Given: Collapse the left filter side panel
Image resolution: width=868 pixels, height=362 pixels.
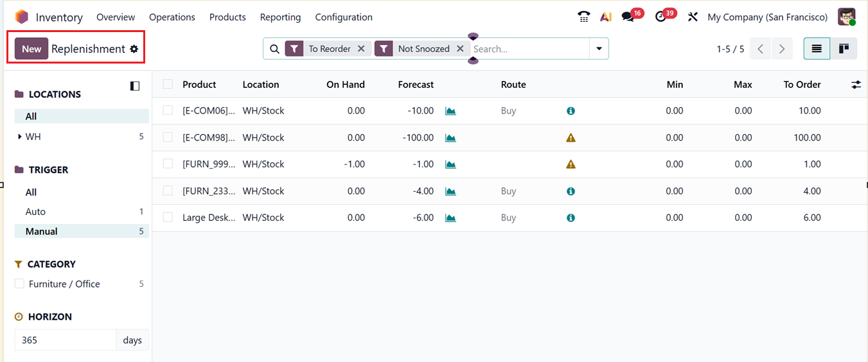Looking at the screenshot, I should coord(135,86).
